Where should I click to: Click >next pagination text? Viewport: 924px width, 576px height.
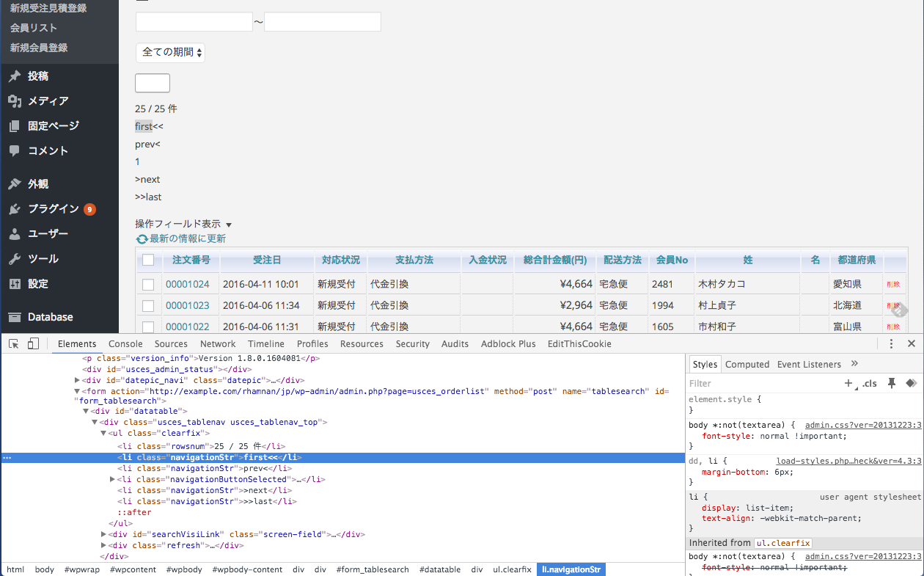(x=147, y=180)
